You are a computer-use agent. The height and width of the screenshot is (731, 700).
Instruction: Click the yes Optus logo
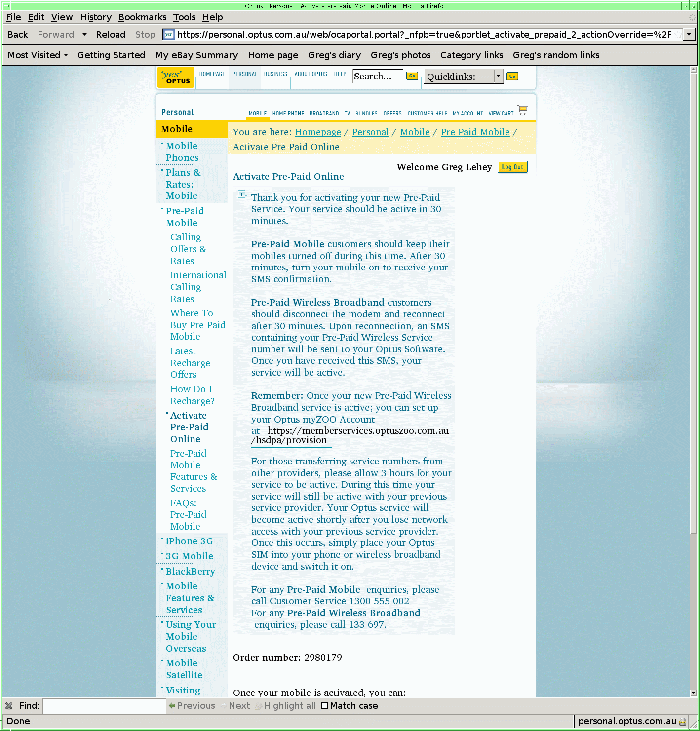pyautogui.click(x=176, y=77)
